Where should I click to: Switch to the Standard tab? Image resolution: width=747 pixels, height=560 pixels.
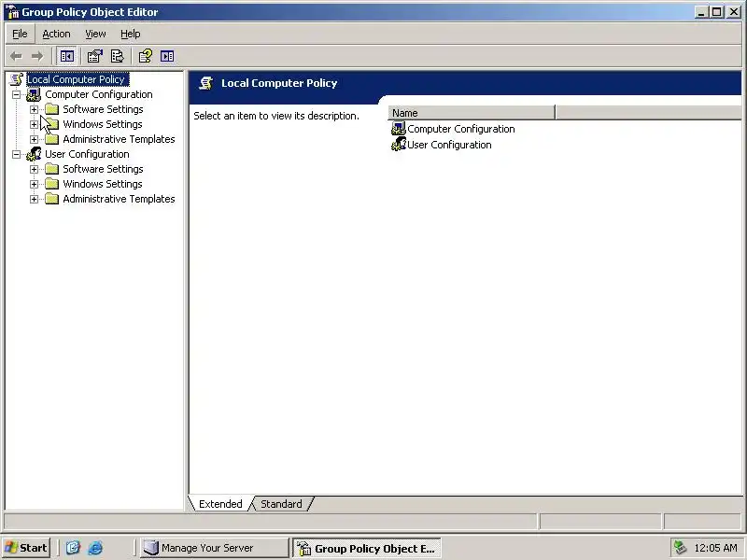[281, 504]
